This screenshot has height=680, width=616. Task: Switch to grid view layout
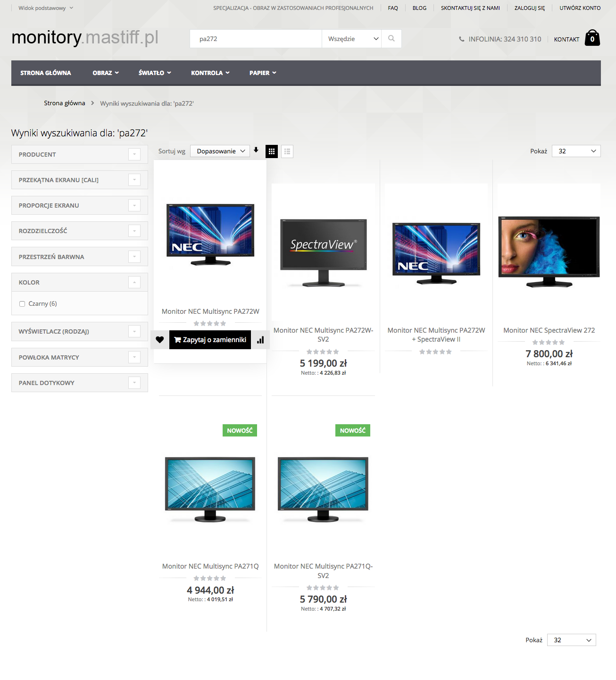click(x=272, y=151)
